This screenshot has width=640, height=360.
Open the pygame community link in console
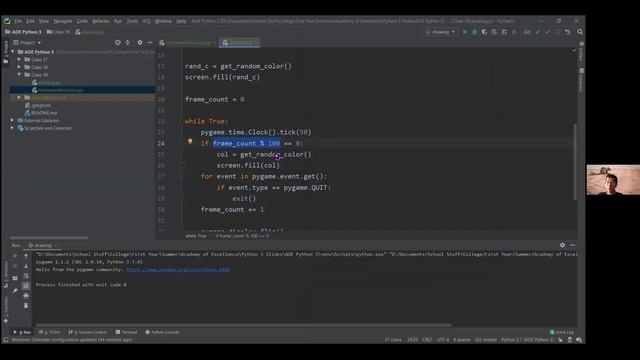point(178,269)
